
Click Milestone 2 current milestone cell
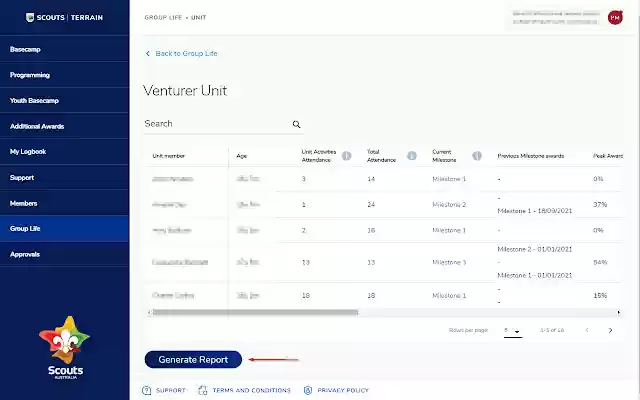[449, 204]
